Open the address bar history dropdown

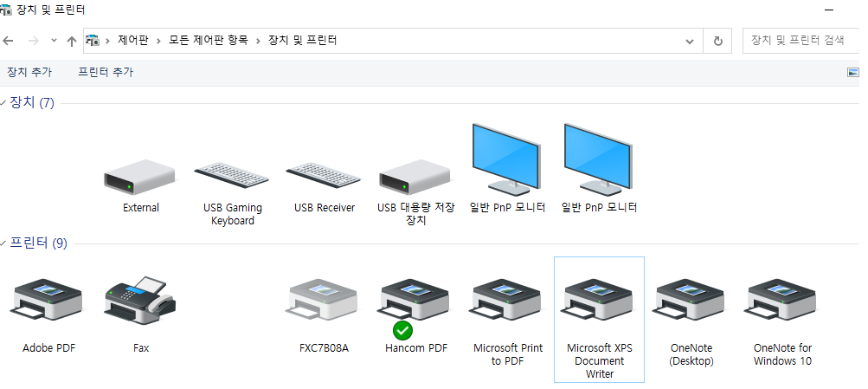tap(690, 41)
